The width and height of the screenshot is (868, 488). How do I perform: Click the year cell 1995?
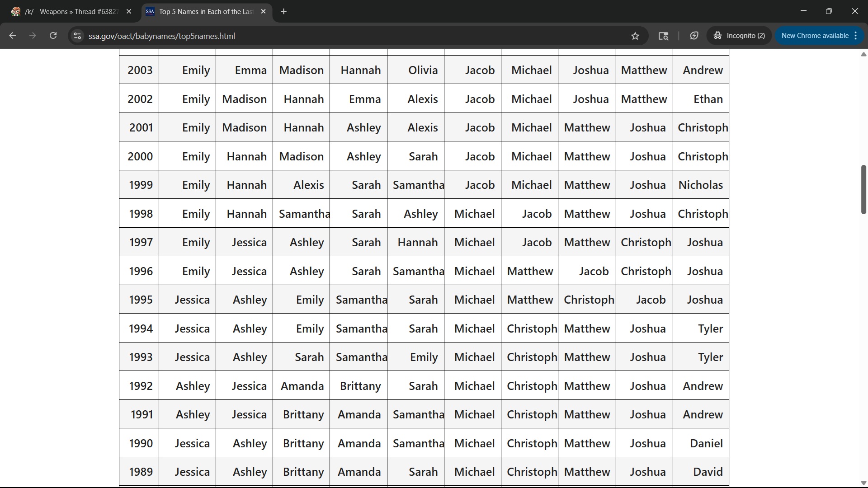(x=139, y=300)
